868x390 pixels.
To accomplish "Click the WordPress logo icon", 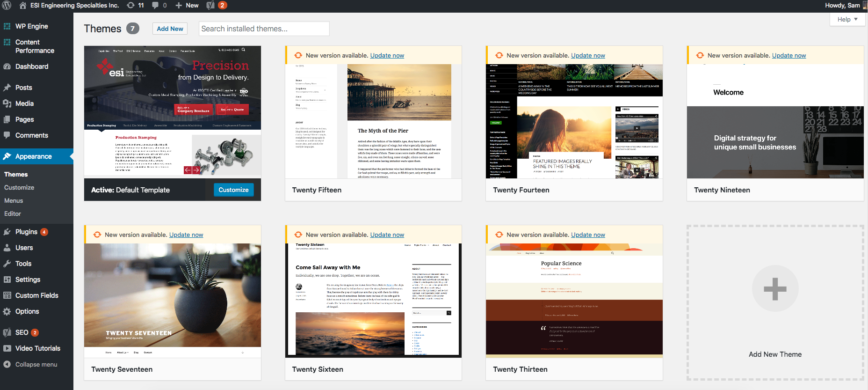I will pos(7,5).
